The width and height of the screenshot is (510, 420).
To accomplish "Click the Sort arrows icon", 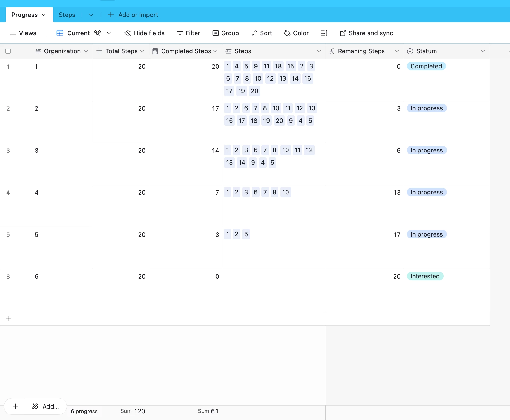I will click(254, 33).
